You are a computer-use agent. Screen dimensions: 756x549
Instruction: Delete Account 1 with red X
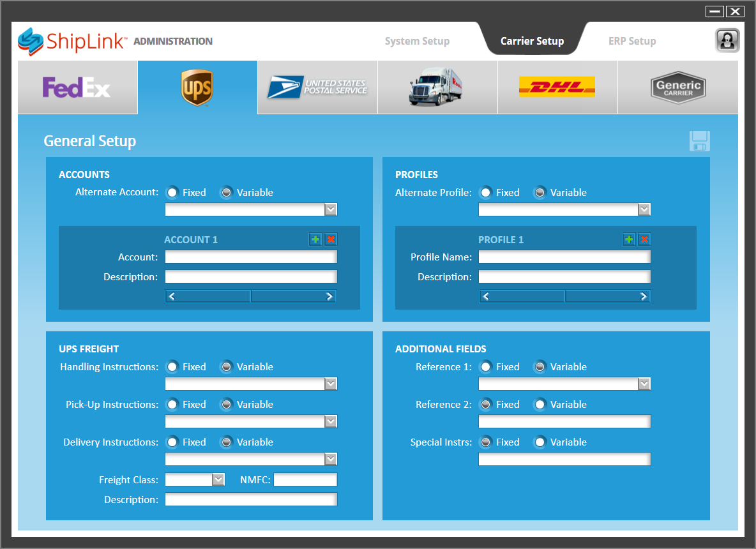coord(331,239)
